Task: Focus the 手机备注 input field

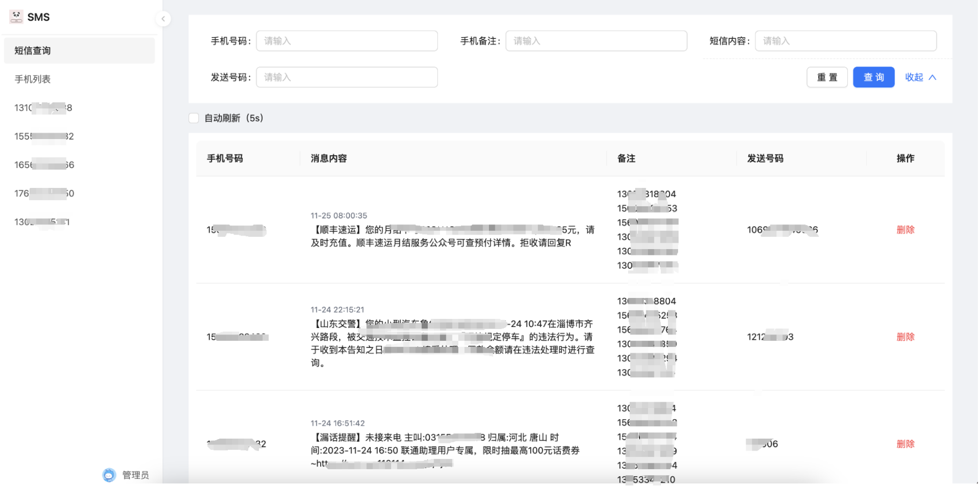Action: click(596, 41)
